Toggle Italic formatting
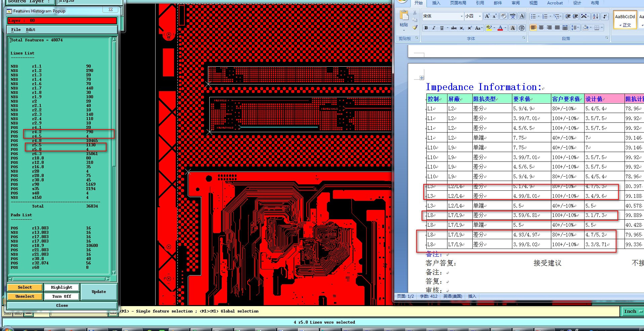The height and width of the screenshot is (331, 644). click(434, 28)
